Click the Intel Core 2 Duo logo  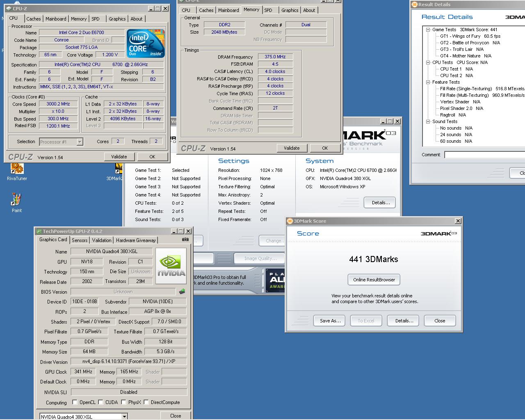pos(146,43)
